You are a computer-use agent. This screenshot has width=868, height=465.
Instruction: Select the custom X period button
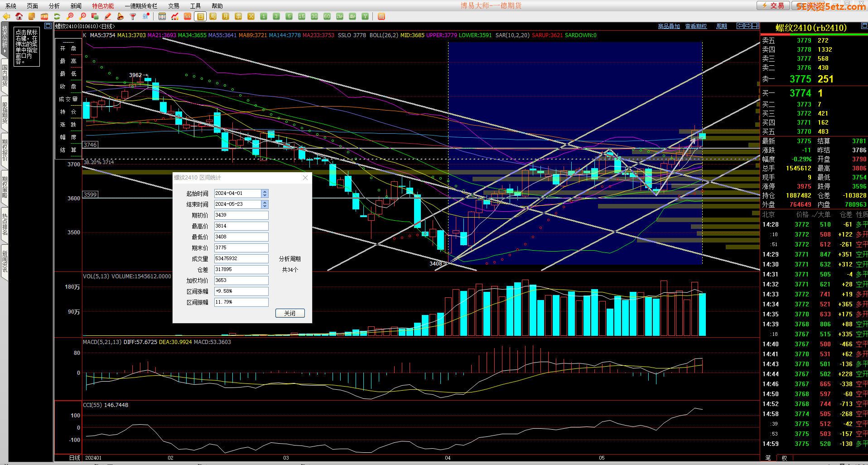point(251,16)
